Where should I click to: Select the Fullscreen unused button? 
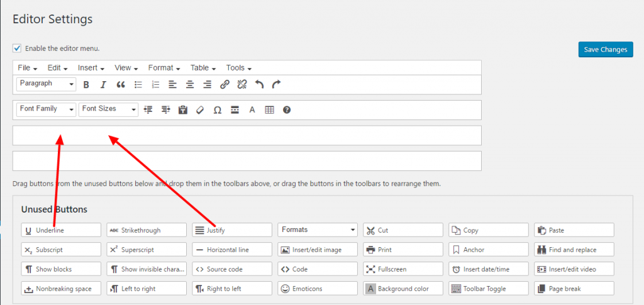click(403, 269)
